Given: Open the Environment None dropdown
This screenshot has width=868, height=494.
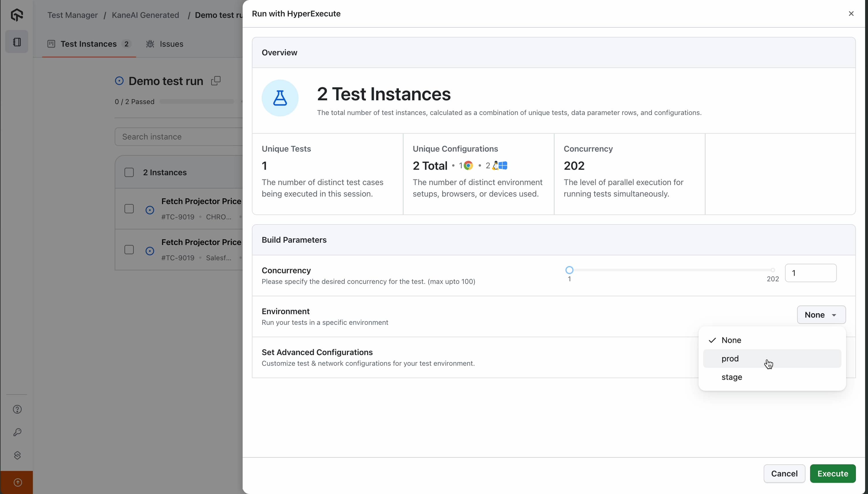Looking at the screenshot, I should (x=821, y=315).
